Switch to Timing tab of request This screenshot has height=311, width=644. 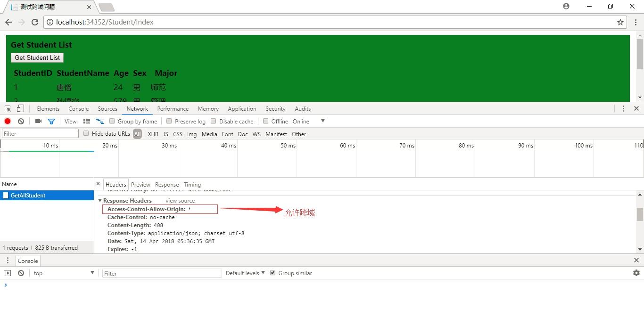point(192,184)
